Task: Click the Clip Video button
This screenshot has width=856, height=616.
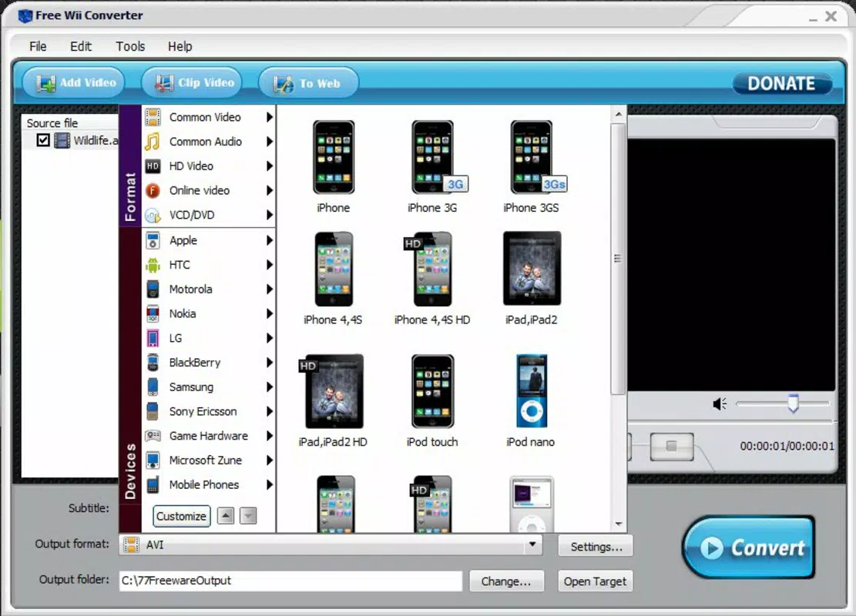Action: [x=192, y=83]
